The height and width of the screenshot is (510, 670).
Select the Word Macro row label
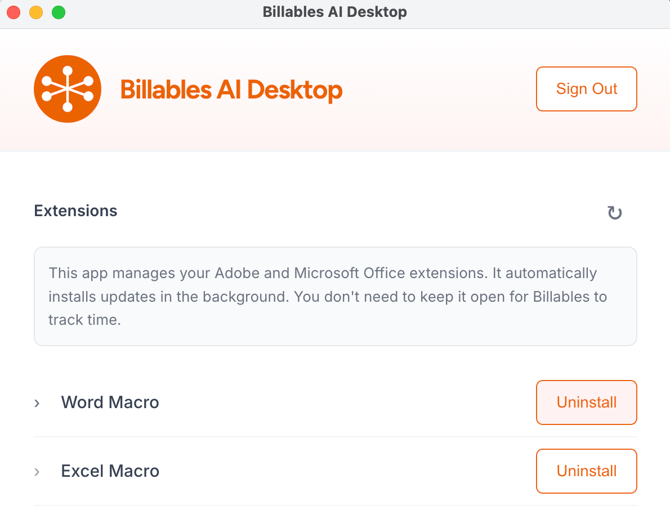[x=110, y=402]
